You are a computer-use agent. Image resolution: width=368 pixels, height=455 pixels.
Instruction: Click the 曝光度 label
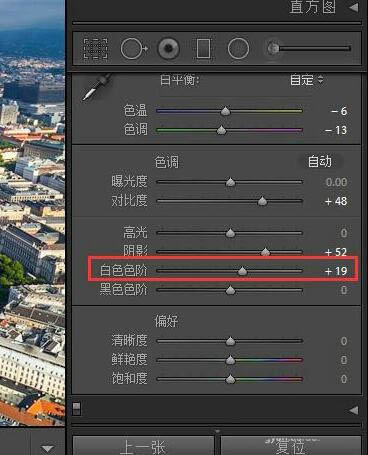point(129,182)
